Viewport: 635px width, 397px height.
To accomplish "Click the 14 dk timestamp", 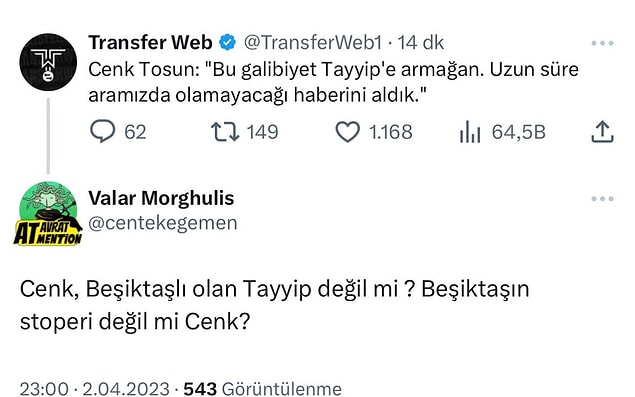I will pos(420,43).
